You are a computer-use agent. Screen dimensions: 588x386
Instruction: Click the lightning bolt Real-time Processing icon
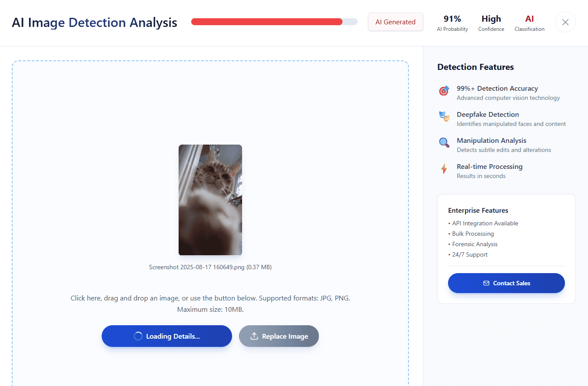(x=444, y=168)
